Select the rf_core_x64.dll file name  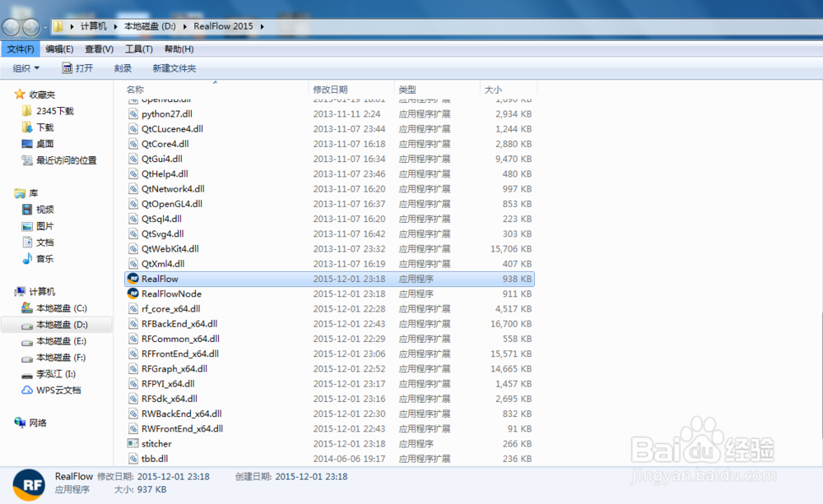[x=170, y=309]
